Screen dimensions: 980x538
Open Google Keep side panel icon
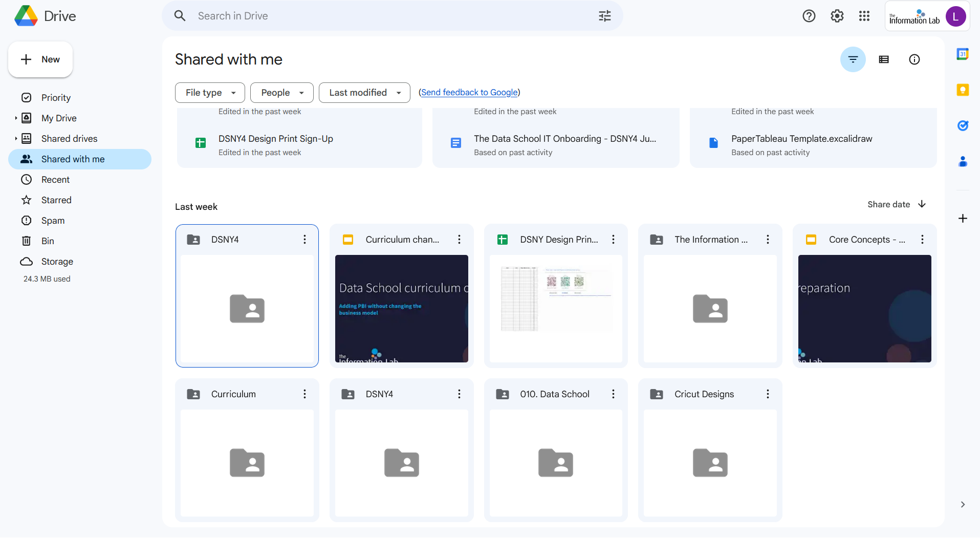pos(963,90)
